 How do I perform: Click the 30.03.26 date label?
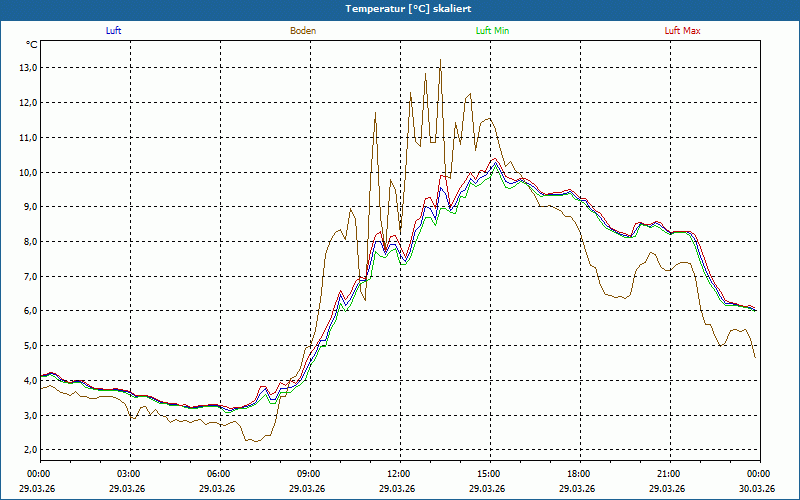point(757,489)
